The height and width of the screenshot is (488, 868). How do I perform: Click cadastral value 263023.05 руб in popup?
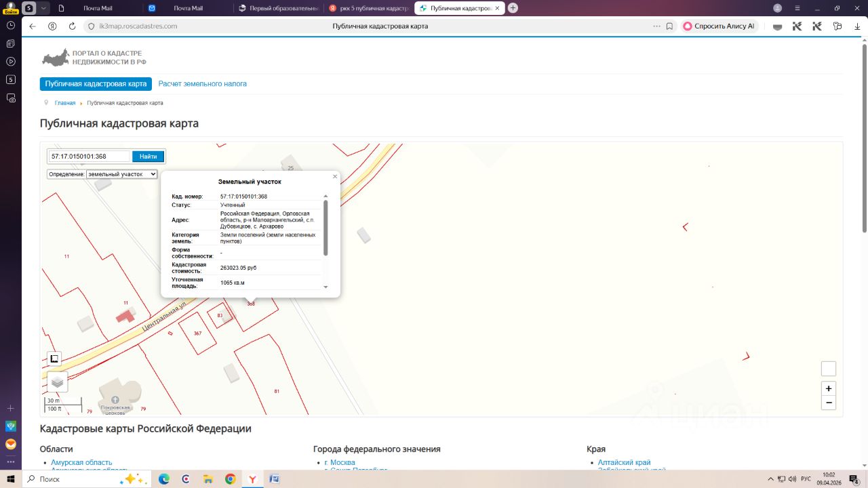(x=239, y=268)
